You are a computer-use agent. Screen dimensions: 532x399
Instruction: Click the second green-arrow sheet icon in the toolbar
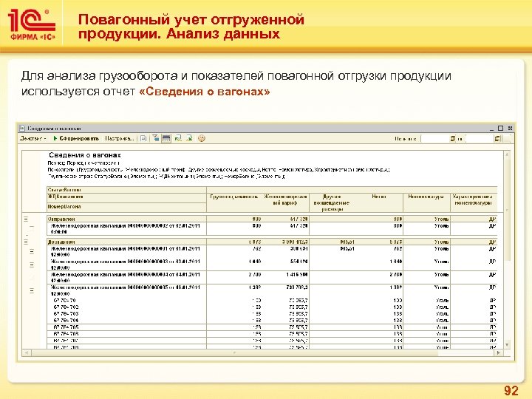tap(189, 138)
